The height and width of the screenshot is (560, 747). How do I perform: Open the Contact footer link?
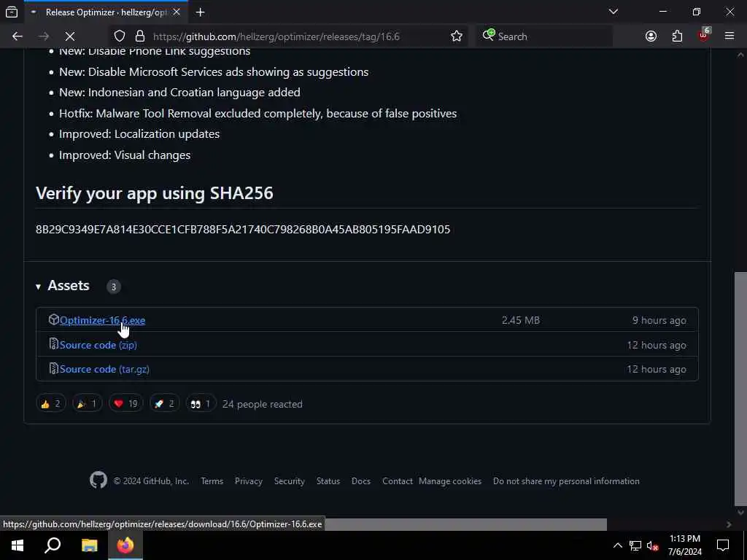click(398, 481)
